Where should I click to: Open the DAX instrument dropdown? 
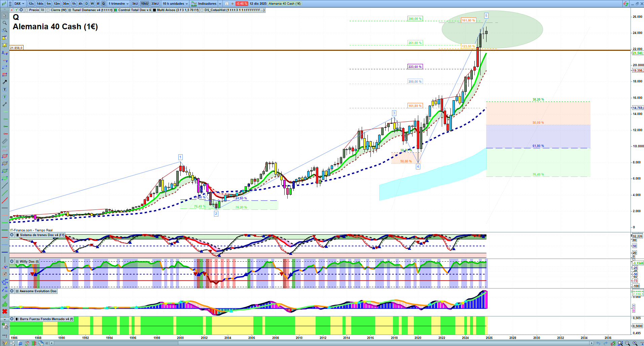(20, 4)
